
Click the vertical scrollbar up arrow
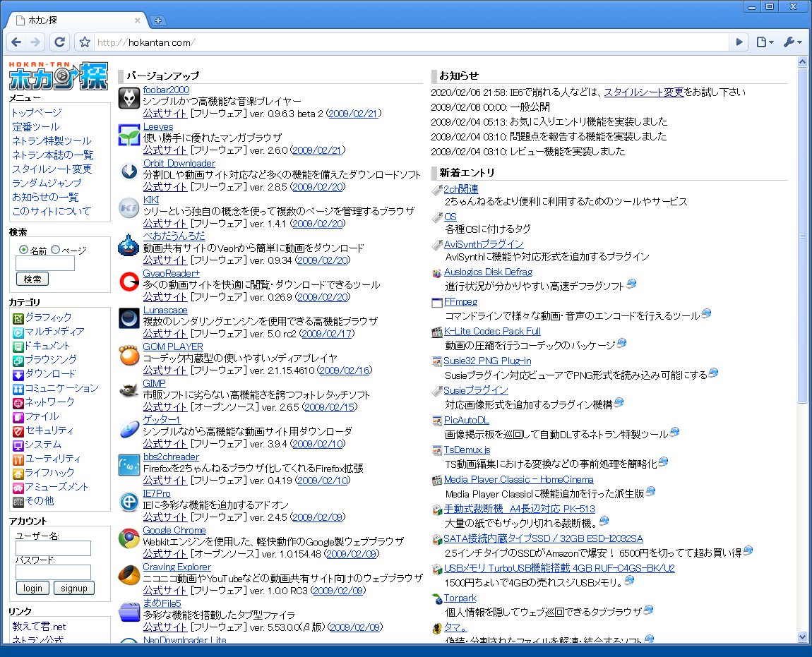tap(802, 62)
